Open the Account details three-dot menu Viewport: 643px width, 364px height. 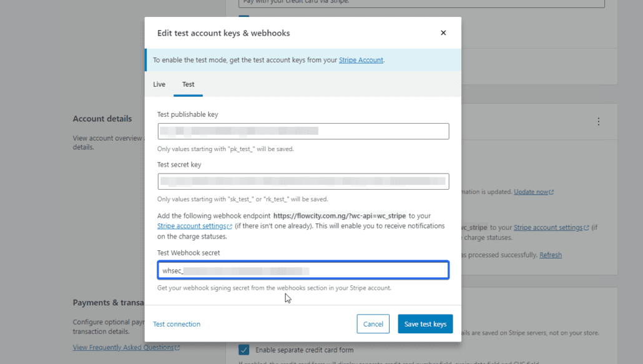(x=598, y=121)
